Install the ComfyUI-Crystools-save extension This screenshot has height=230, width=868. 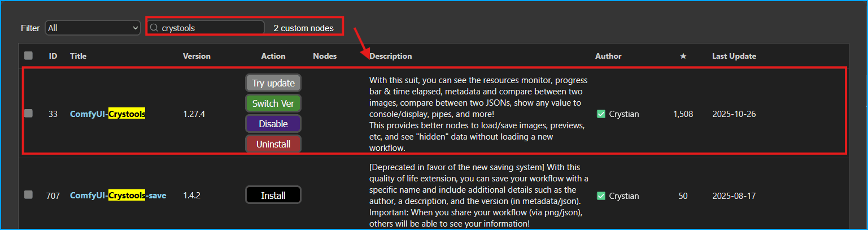[x=273, y=196]
